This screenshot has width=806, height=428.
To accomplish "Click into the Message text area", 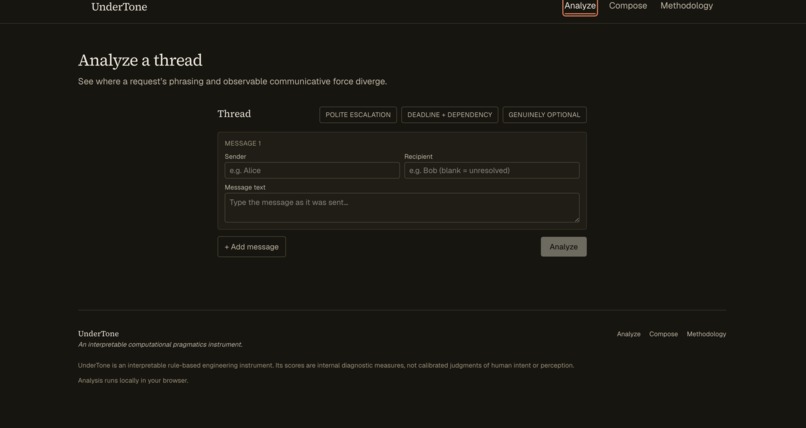I will (x=402, y=208).
